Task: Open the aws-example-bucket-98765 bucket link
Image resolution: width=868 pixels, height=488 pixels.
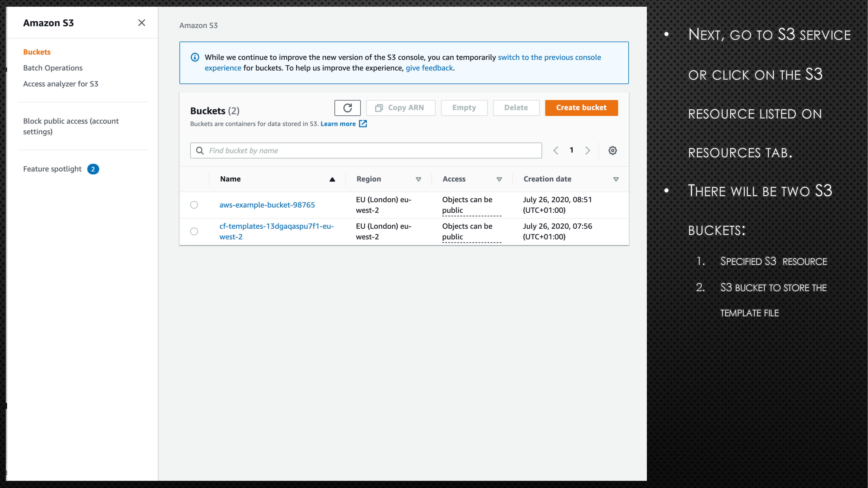Action: click(267, 205)
